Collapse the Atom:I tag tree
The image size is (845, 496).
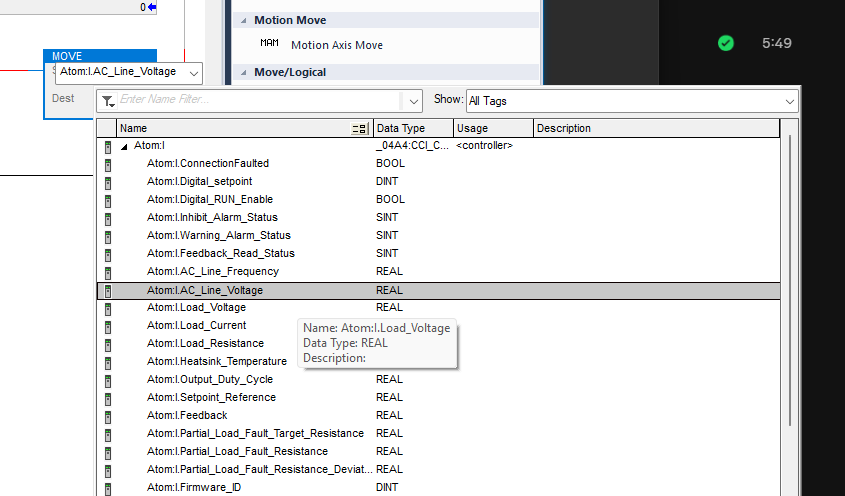[125, 146]
